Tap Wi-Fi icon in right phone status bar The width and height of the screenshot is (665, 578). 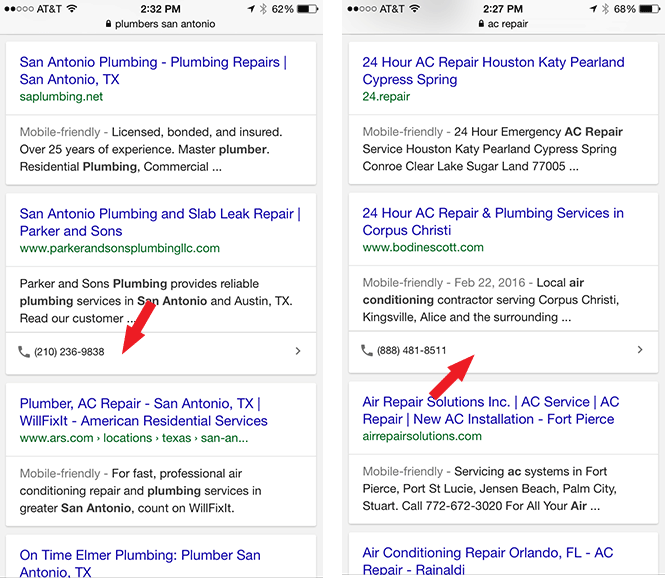coord(414,8)
